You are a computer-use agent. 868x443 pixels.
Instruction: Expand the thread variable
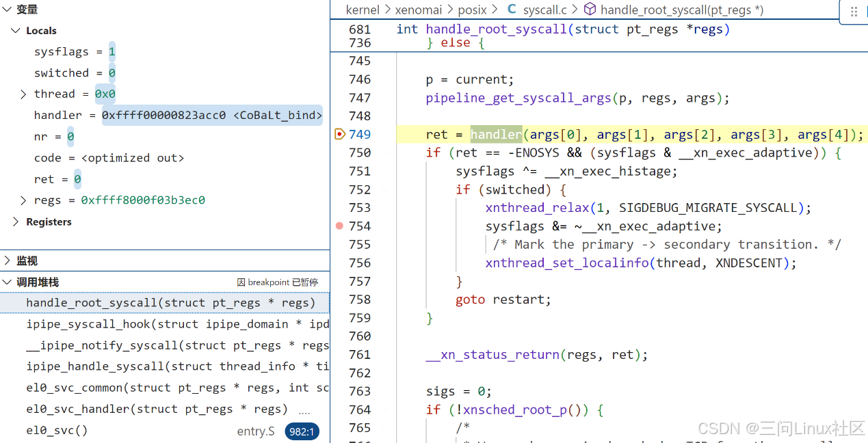(x=23, y=94)
